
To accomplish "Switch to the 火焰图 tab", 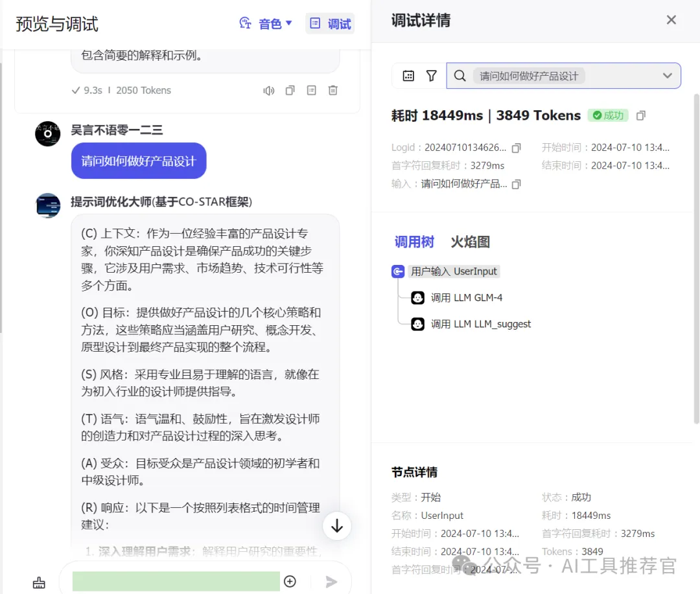I will point(470,242).
